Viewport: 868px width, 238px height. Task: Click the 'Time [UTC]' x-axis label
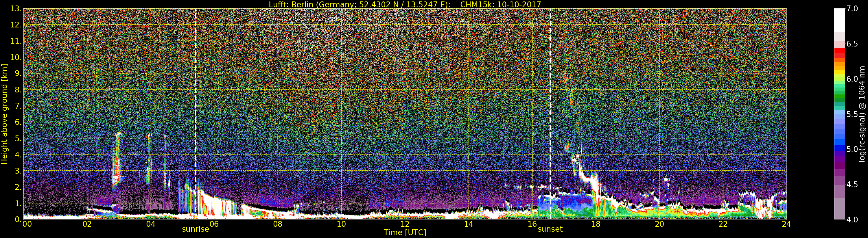click(405, 233)
